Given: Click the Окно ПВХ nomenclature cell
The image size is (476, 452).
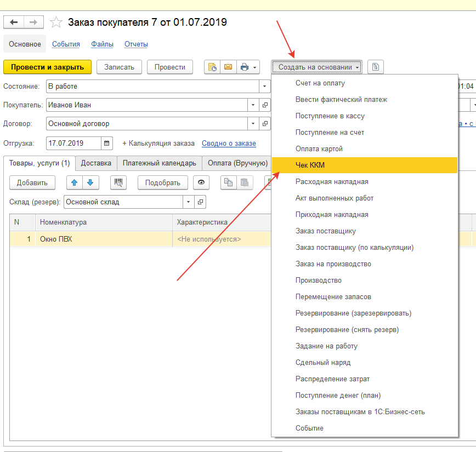Looking at the screenshot, I should click(x=56, y=239).
